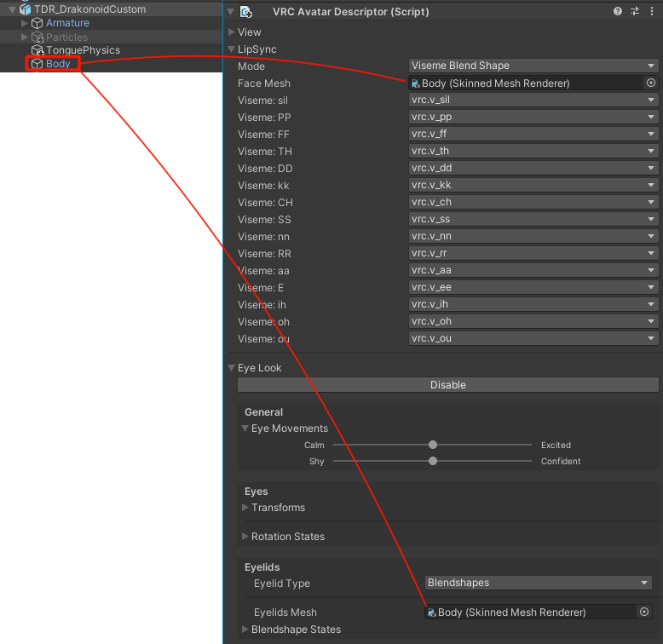The width and height of the screenshot is (663, 644).
Task: Click the VRC Avatar Descriptor script icon
Action: pyautogui.click(x=246, y=12)
